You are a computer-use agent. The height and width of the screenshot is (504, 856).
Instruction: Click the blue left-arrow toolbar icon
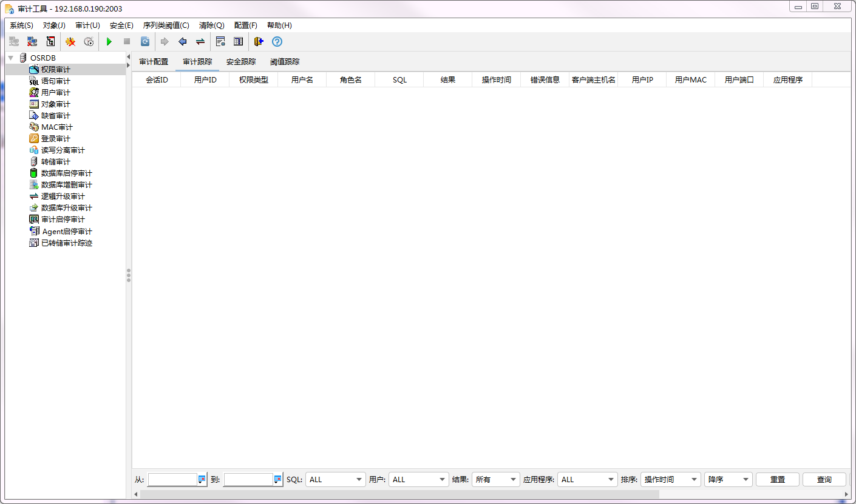[182, 42]
